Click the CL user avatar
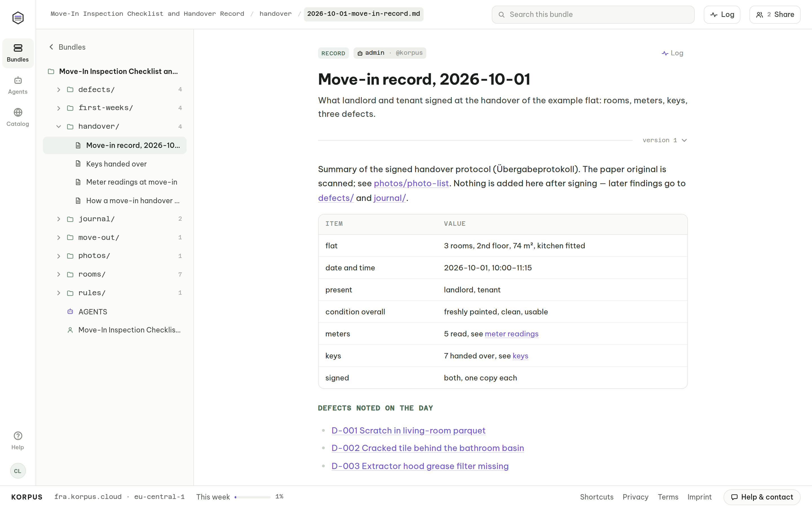 [18, 471]
